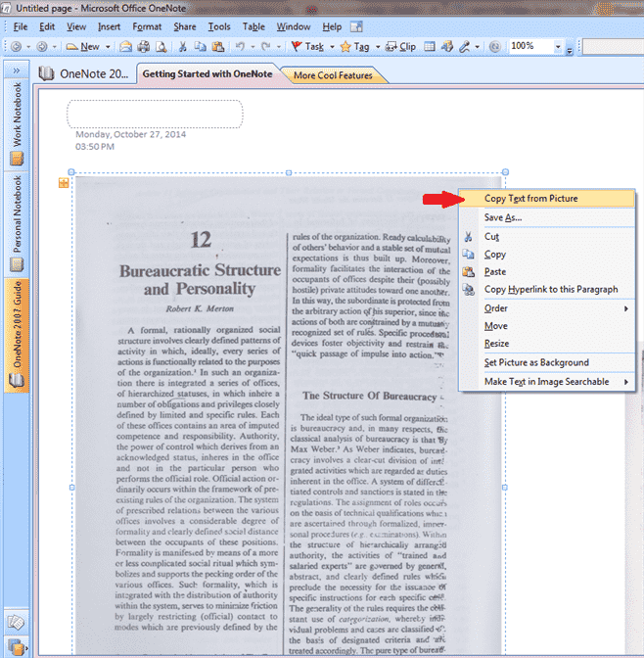Open the Table menu
The width and height of the screenshot is (644, 658).
(253, 26)
